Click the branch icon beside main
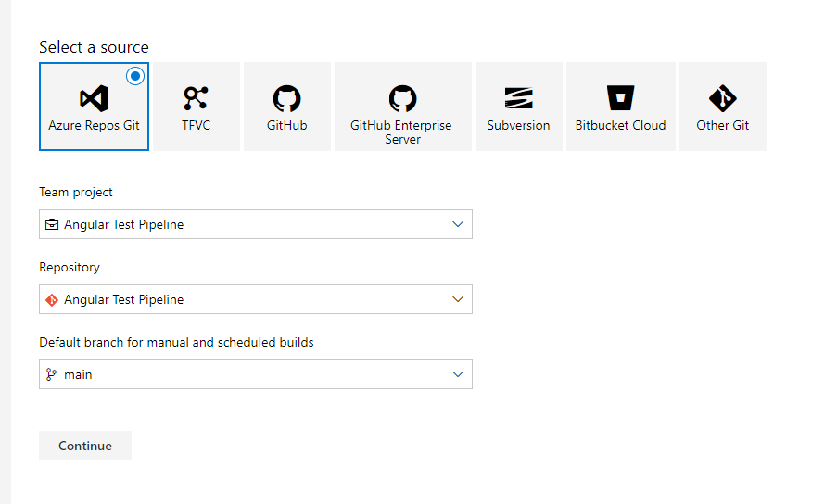 pyautogui.click(x=51, y=374)
